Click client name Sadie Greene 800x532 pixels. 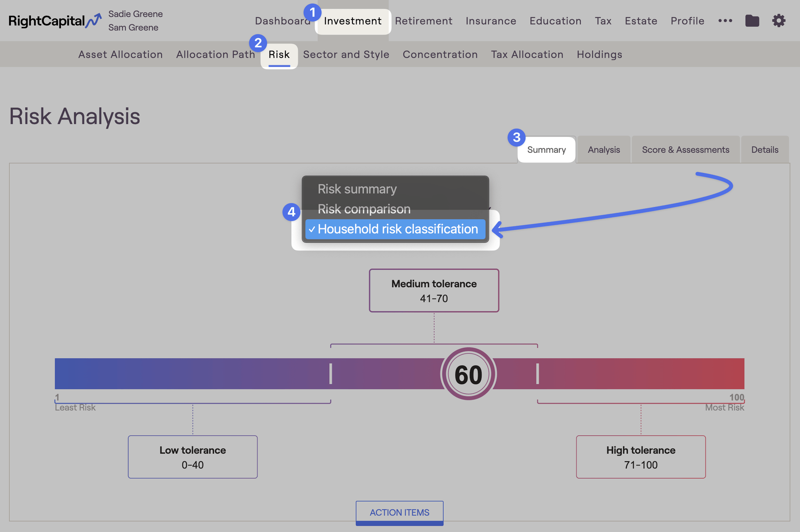pos(135,14)
